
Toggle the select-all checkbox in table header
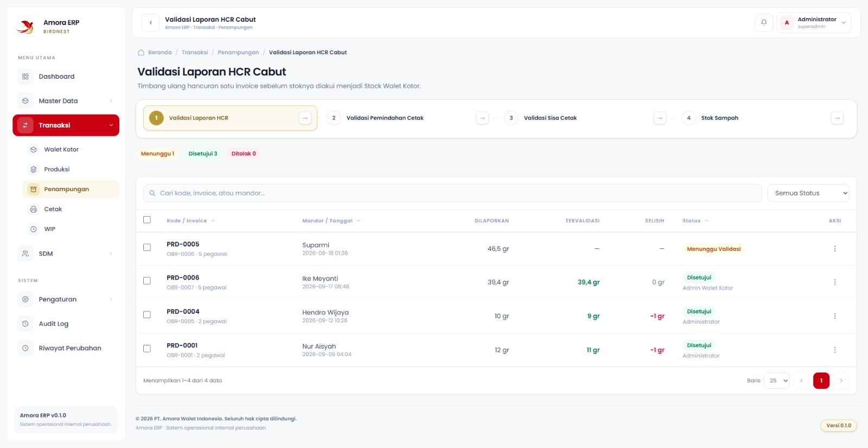(x=147, y=220)
